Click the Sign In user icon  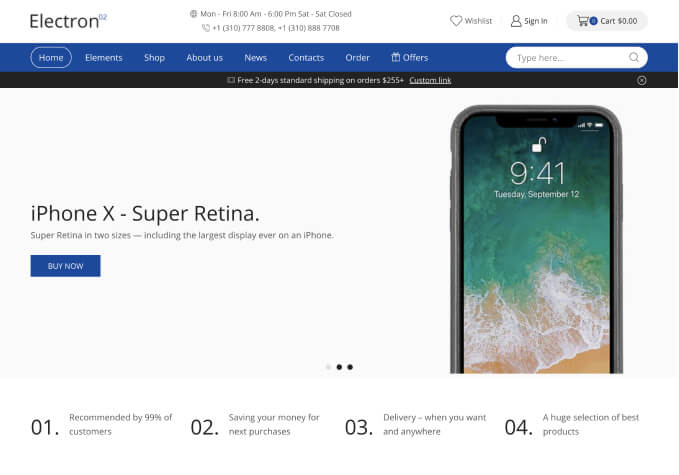[x=516, y=21]
